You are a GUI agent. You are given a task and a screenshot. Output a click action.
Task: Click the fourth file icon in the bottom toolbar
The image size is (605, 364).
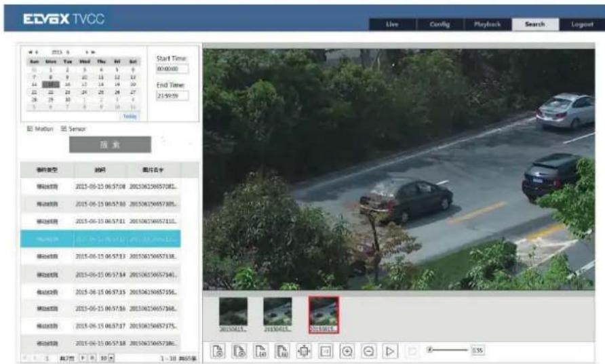282,351
